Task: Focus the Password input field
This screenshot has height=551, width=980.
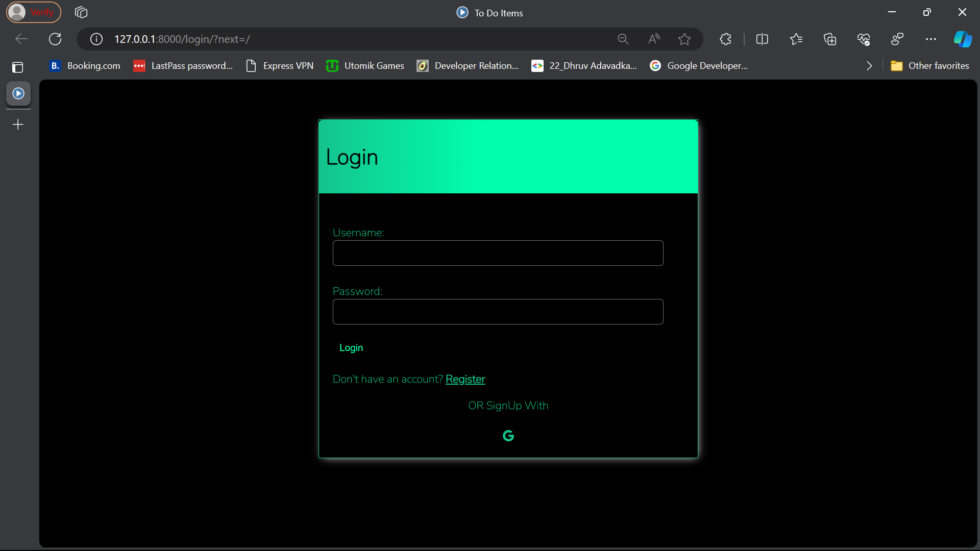Action: 498,312
